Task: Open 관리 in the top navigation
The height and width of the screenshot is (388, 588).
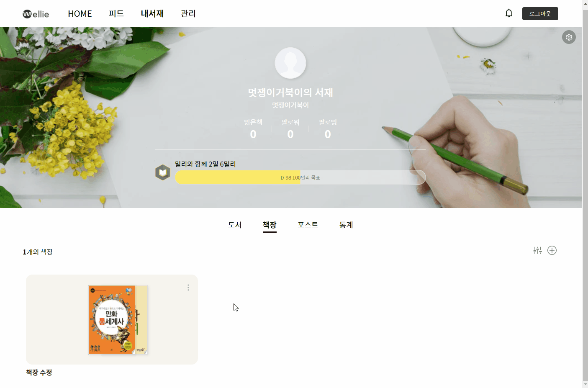Action: (x=188, y=14)
